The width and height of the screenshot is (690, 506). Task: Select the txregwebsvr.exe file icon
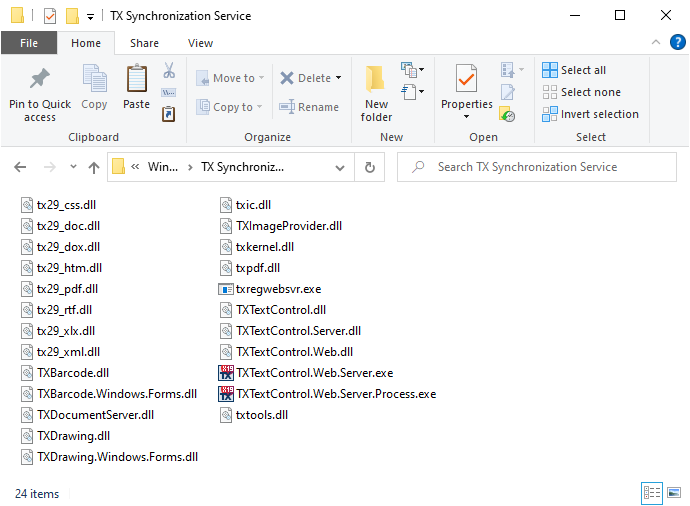tap(226, 289)
